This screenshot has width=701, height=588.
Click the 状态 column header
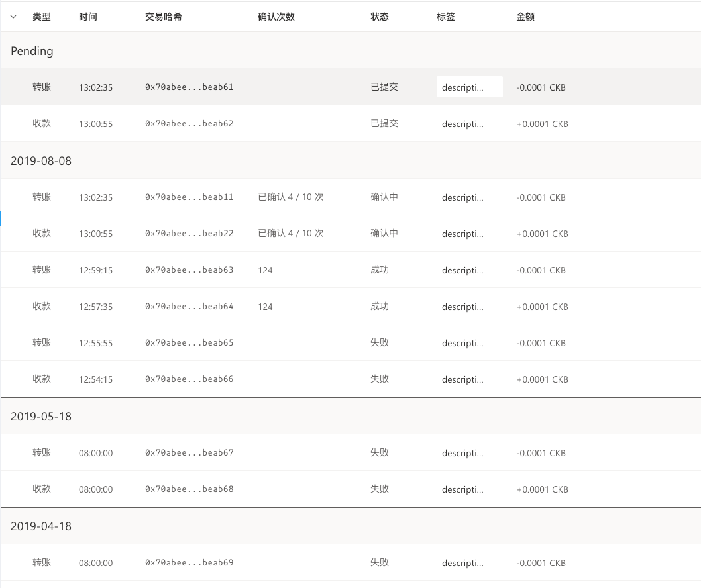(380, 17)
